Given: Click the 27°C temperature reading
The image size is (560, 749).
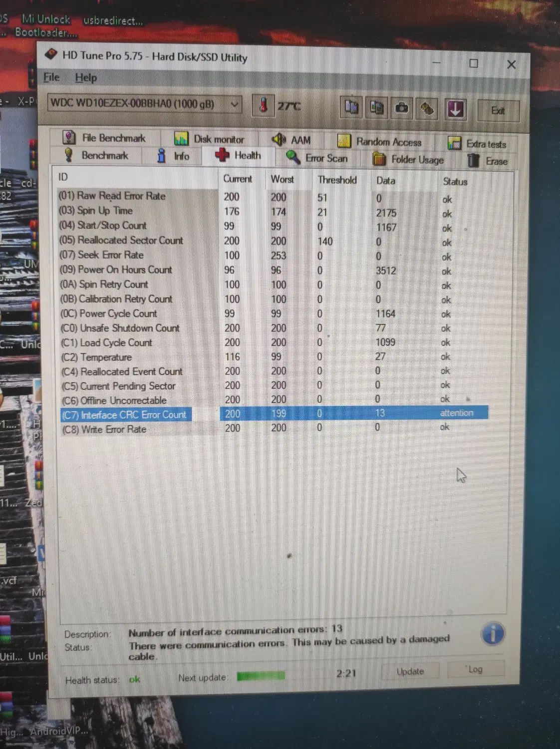Looking at the screenshot, I should 289,106.
